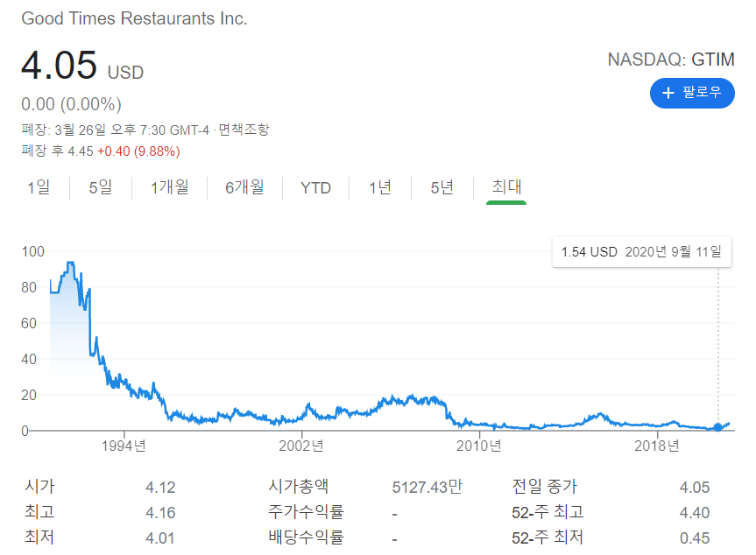Click the 시가총액 label

point(299,486)
